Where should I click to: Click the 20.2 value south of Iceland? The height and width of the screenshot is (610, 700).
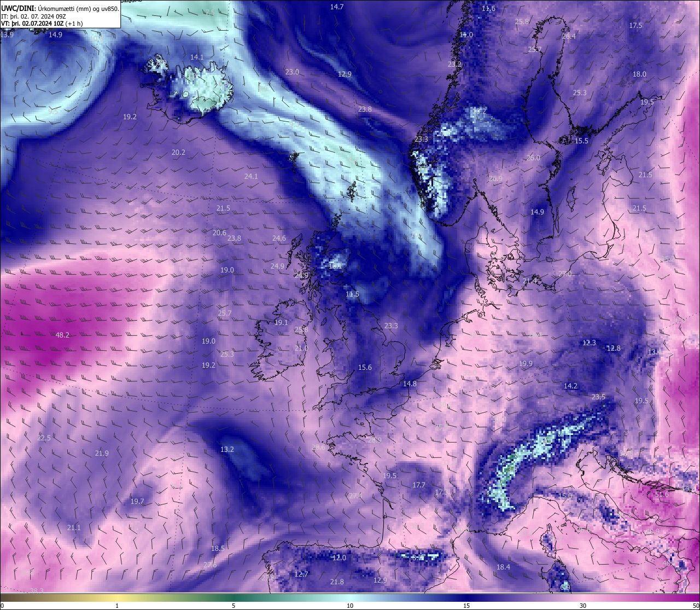[178, 152]
